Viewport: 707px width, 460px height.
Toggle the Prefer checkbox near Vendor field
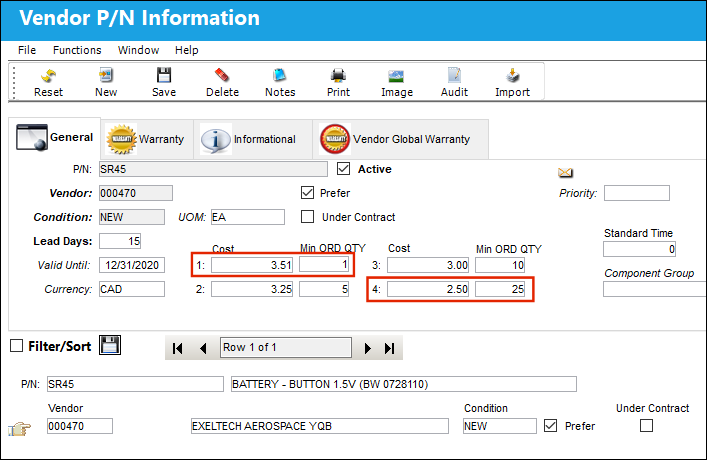[308, 193]
